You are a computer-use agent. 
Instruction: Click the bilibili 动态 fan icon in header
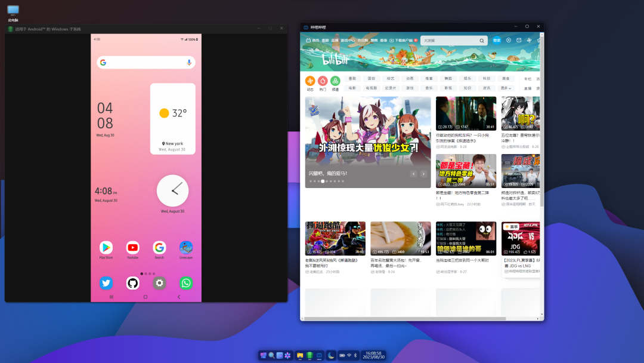529,40
